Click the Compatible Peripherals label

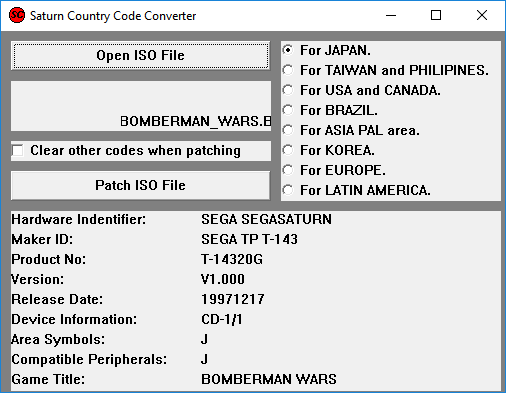click(x=89, y=359)
